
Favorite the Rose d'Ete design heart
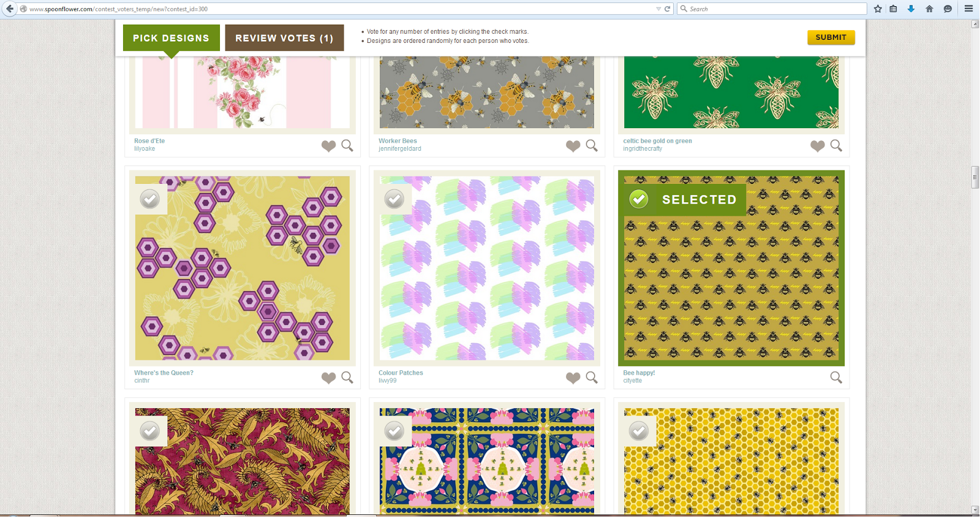click(329, 146)
